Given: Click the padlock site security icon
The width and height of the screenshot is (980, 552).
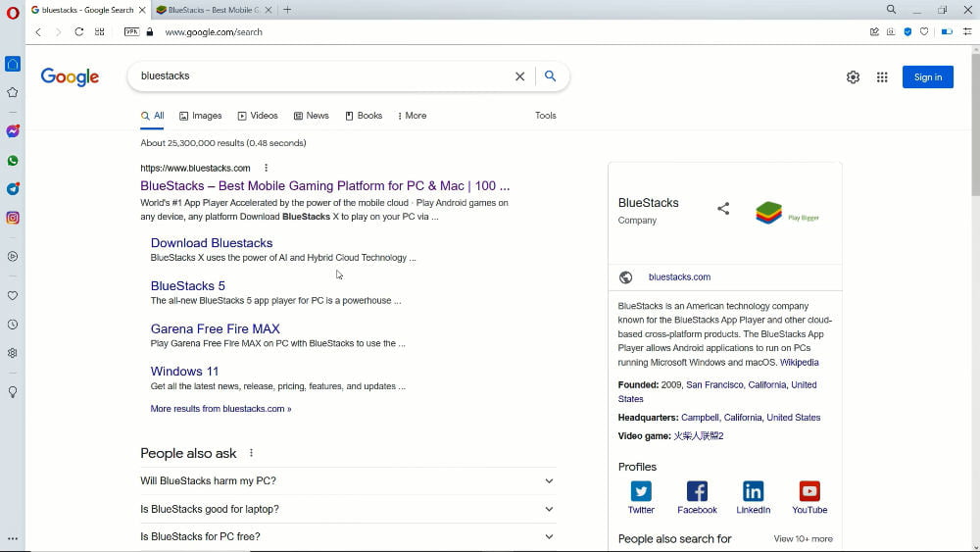Looking at the screenshot, I should 149,32.
